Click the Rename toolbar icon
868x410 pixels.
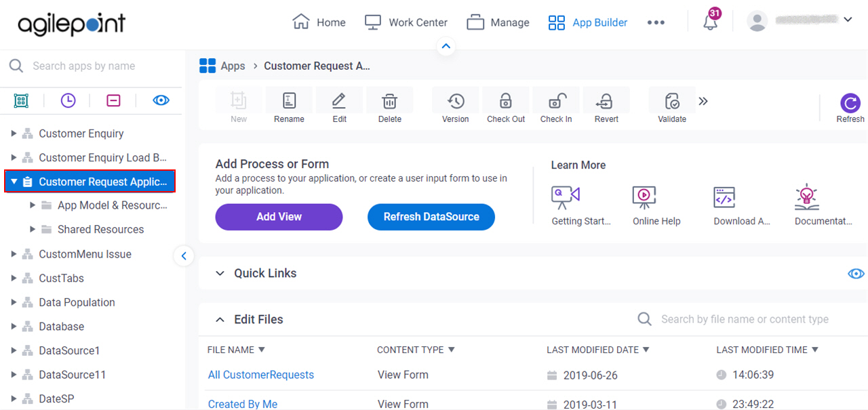(x=289, y=101)
